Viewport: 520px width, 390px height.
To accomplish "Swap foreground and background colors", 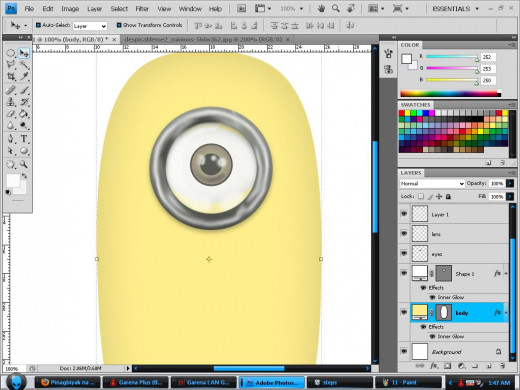I will point(24,176).
